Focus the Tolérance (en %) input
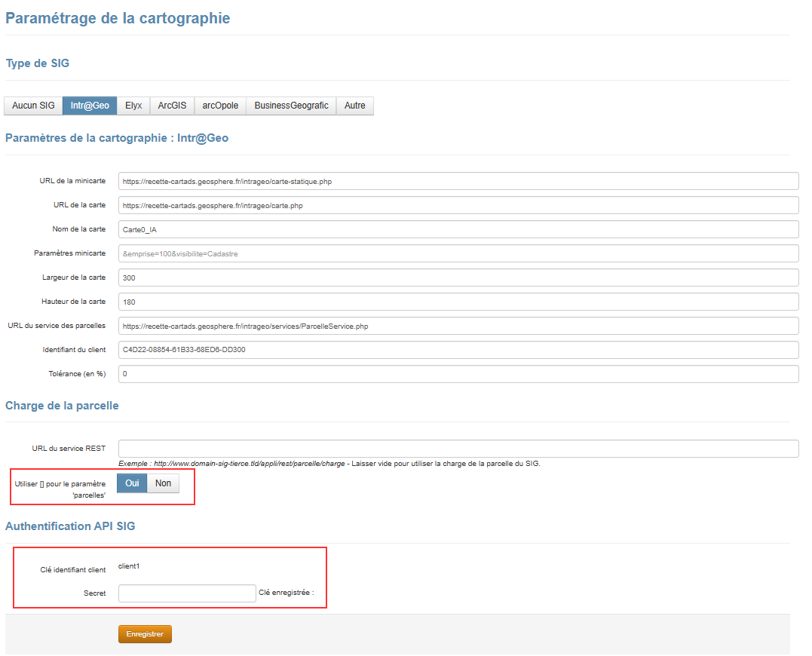812x656 pixels. (458, 374)
